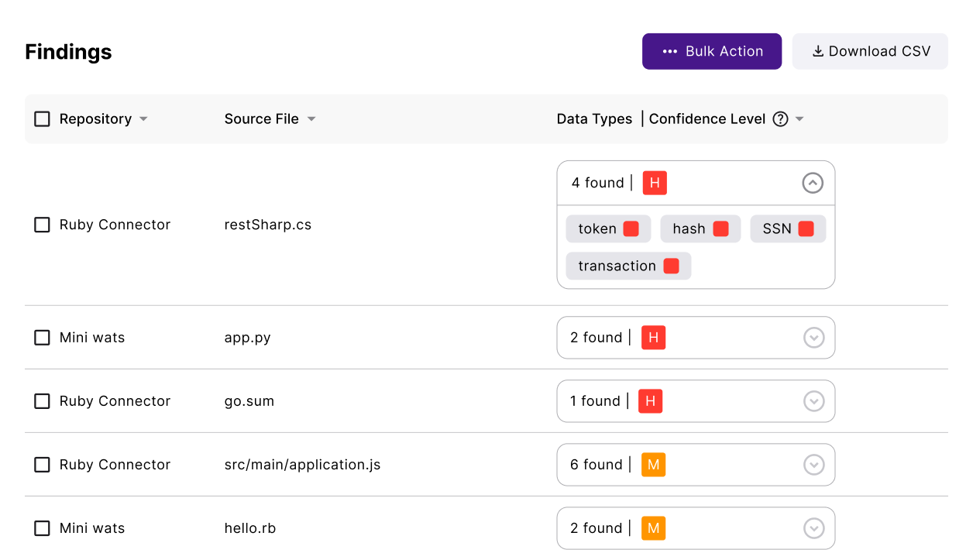Click the '1 found' text
Viewport: 973px width, 560px height.
point(595,401)
